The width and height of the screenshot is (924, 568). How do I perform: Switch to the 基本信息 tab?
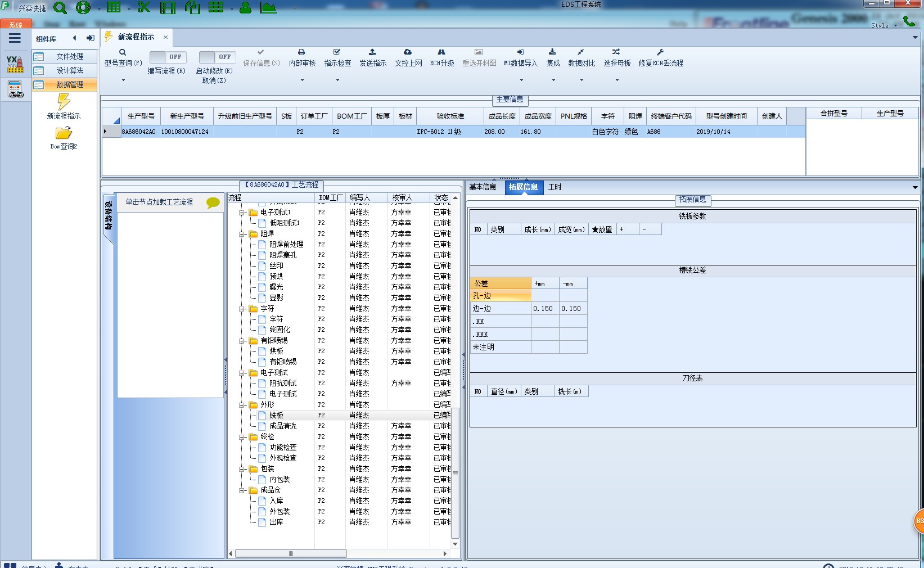click(x=483, y=187)
